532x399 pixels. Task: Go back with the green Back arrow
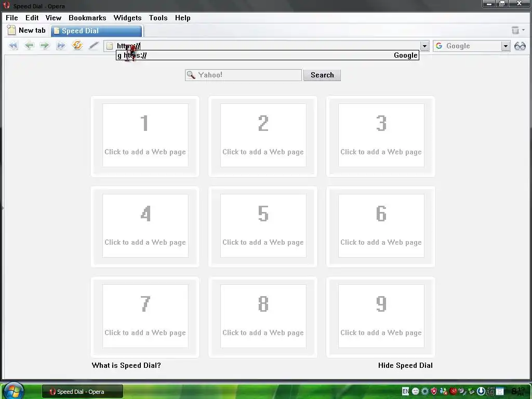[x=29, y=46]
